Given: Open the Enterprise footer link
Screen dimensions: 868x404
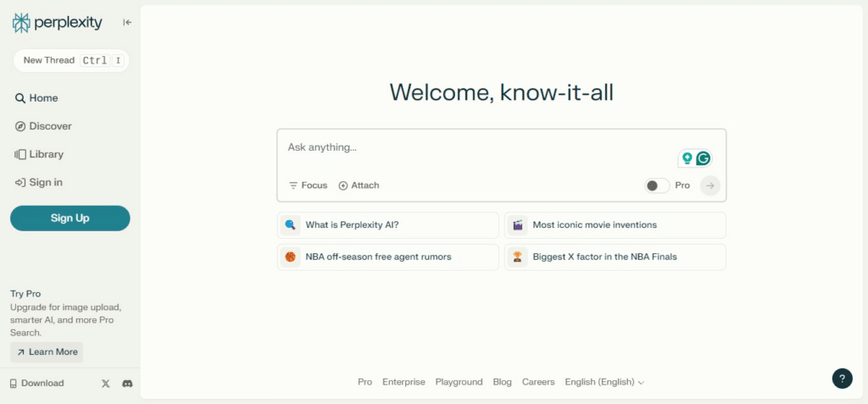Looking at the screenshot, I should [403, 383].
